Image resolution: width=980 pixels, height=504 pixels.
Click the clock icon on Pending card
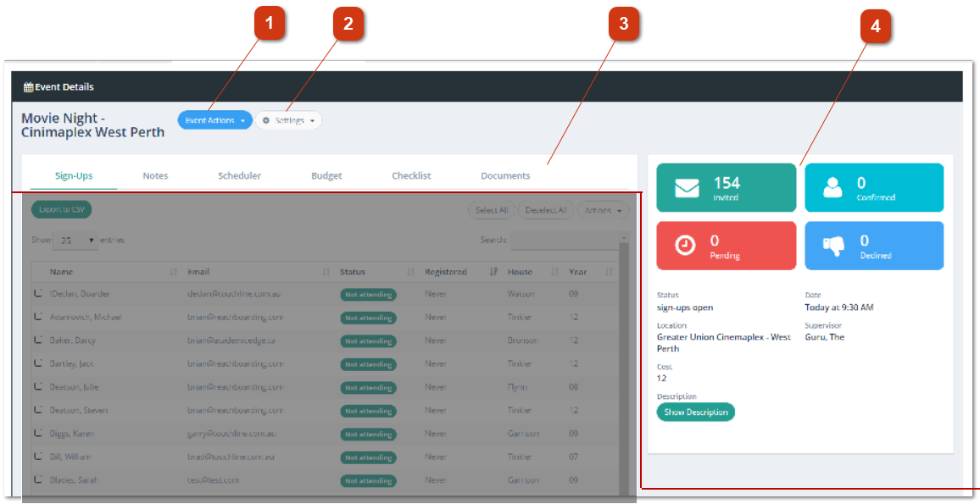click(685, 246)
